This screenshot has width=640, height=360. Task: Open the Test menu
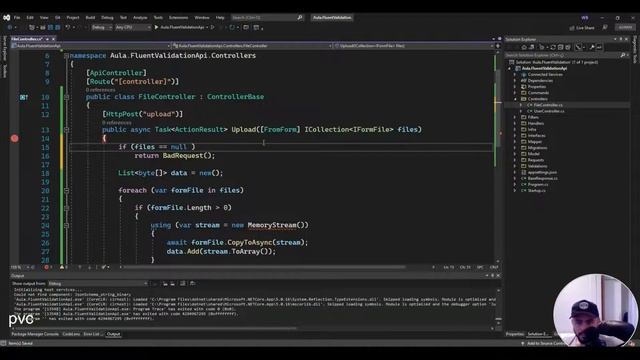click(x=123, y=18)
